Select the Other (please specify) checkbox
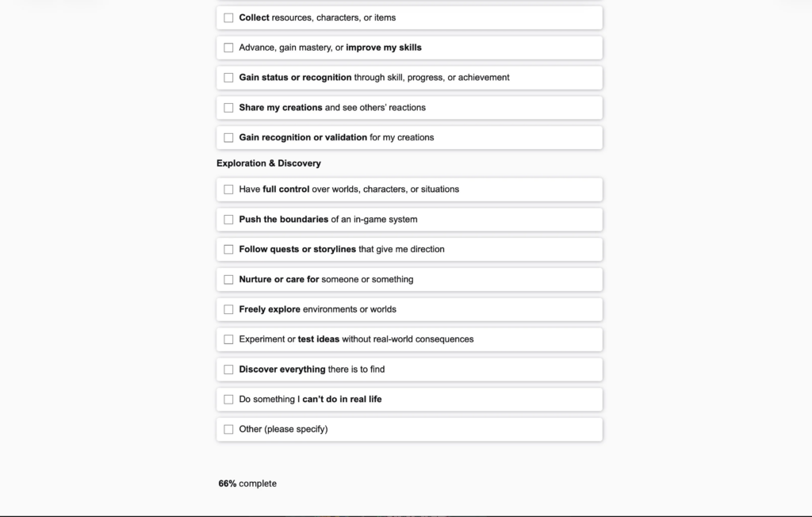812x517 pixels. (228, 430)
